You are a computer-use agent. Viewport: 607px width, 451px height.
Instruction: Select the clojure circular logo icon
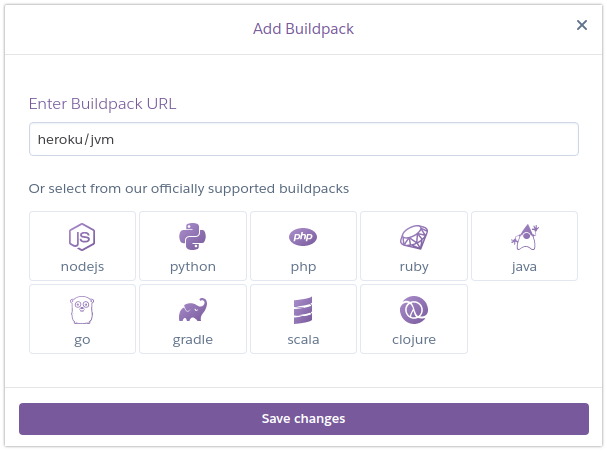click(x=414, y=310)
